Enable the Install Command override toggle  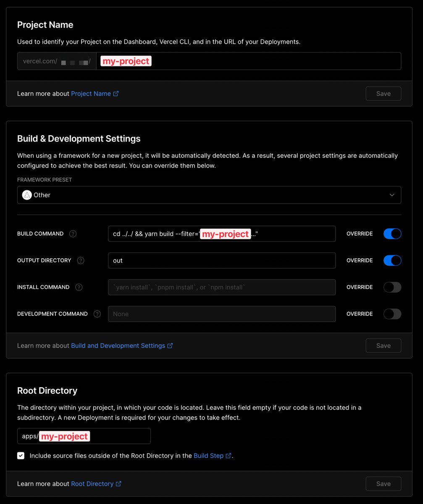pos(392,287)
